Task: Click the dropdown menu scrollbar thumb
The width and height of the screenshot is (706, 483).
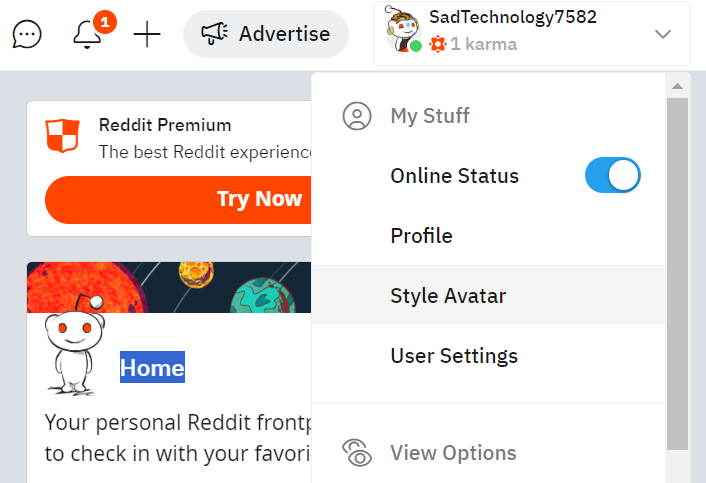Action: [x=677, y=274]
